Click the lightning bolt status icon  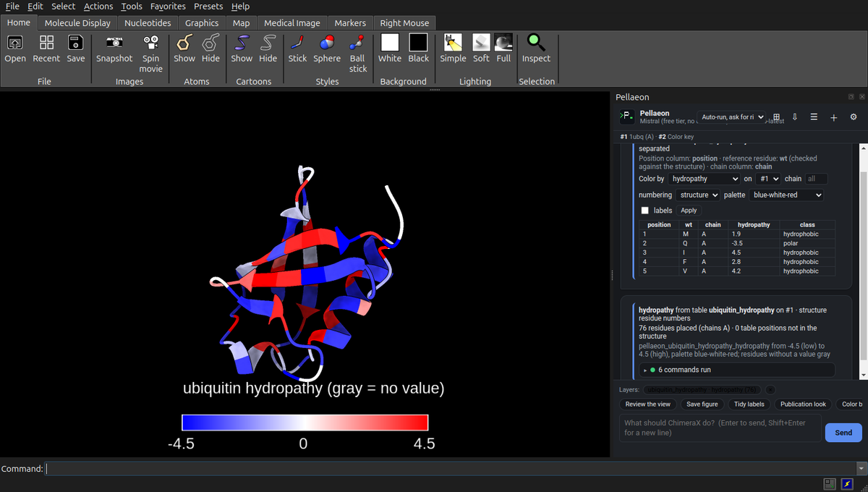click(x=846, y=484)
